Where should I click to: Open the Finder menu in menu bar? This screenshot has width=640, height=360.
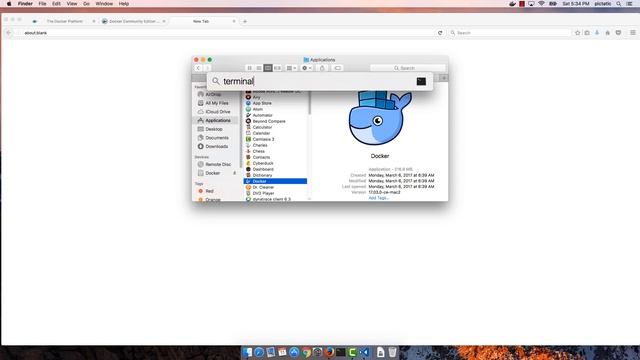pyautogui.click(x=25, y=4)
